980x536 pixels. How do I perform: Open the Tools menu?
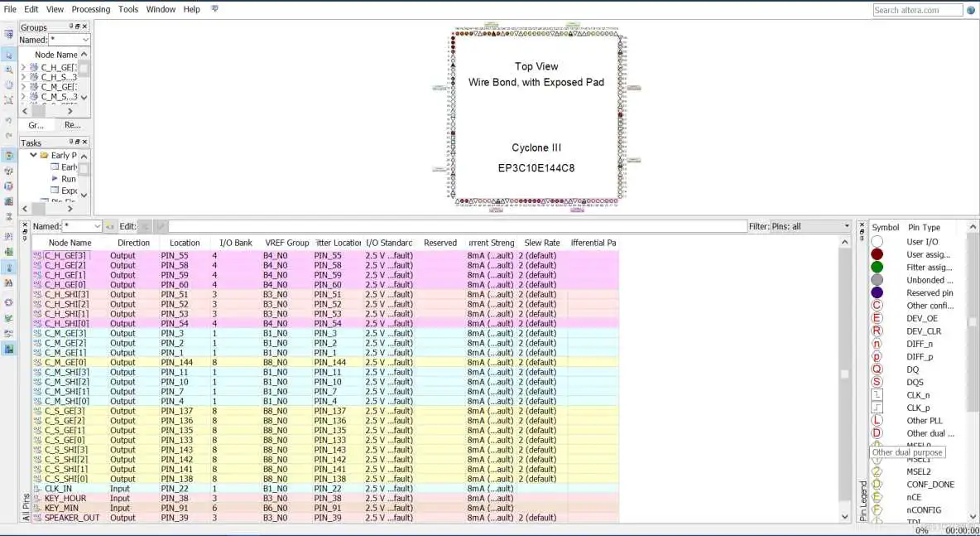pyautogui.click(x=128, y=9)
